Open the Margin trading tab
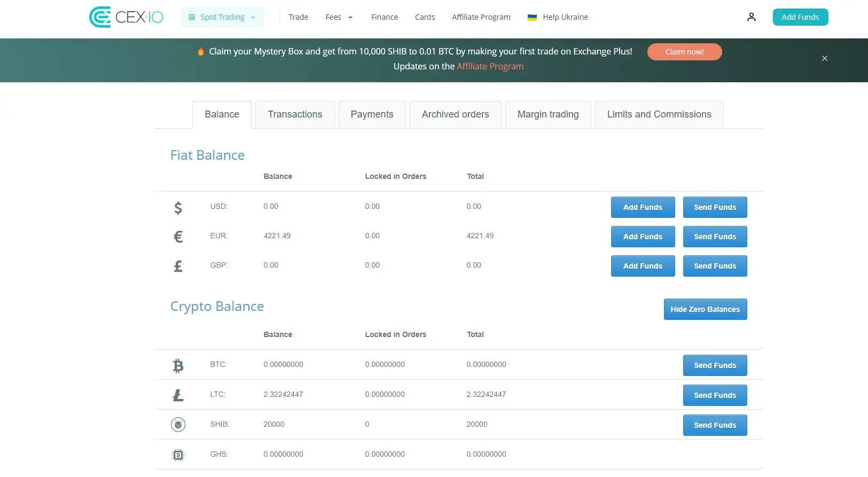Viewport: 868px width, 477px height. click(548, 114)
